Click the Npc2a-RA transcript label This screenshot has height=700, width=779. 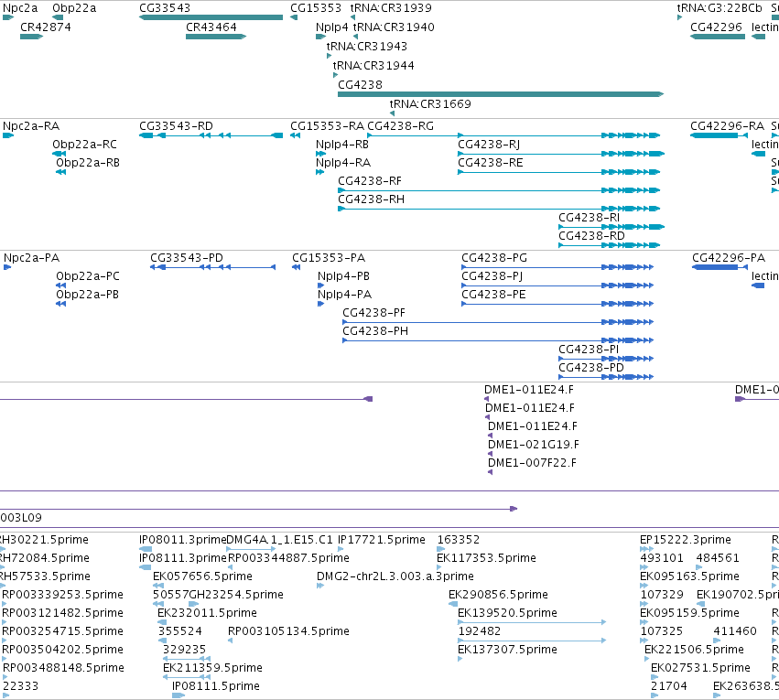pyautogui.click(x=31, y=126)
